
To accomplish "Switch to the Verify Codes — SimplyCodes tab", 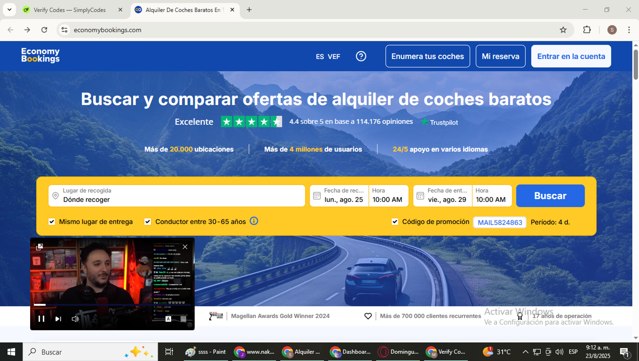I will tap(70, 10).
